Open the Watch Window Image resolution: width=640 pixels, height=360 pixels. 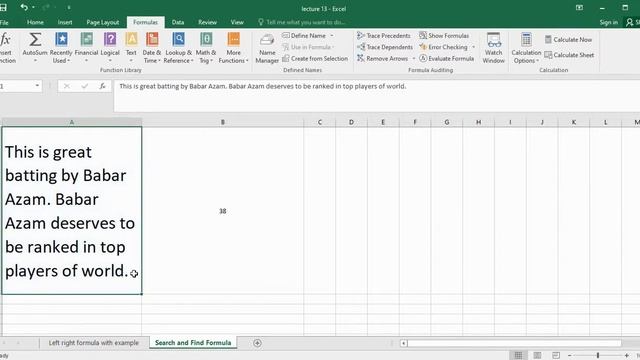pyautogui.click(x=493, y=48)
